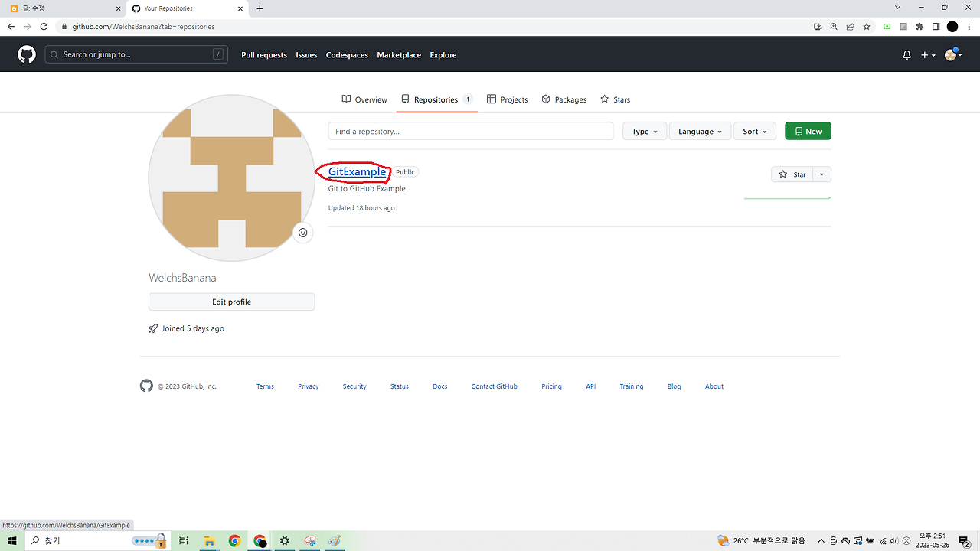The width and height of the screenshot is (980, 551).
Task: Open the Windows Start menu
Action: 12,540
